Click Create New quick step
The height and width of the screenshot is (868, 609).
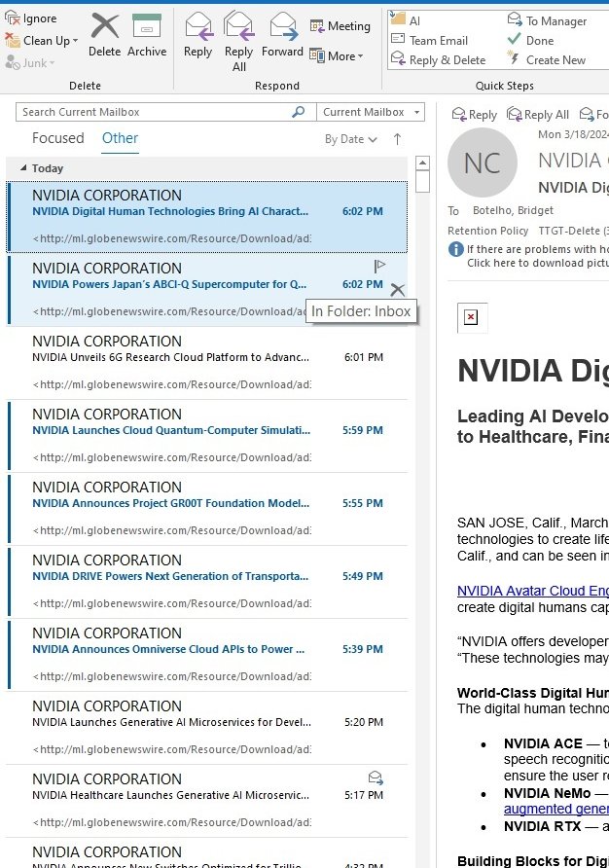546,59
